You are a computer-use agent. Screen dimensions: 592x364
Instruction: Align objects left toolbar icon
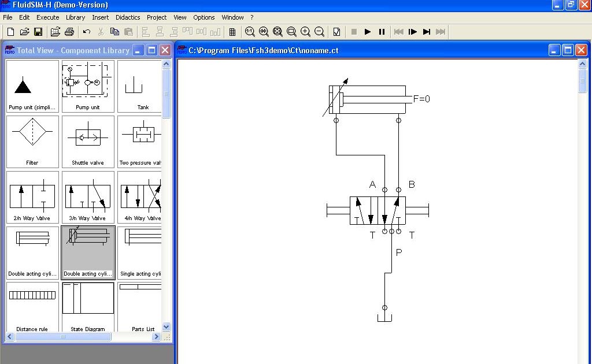tap(145, 32)
